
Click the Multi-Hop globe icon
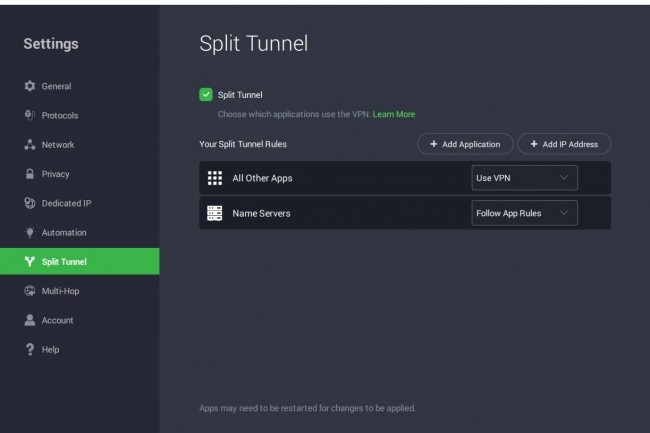pyautogui.click(x=30, y=291)
